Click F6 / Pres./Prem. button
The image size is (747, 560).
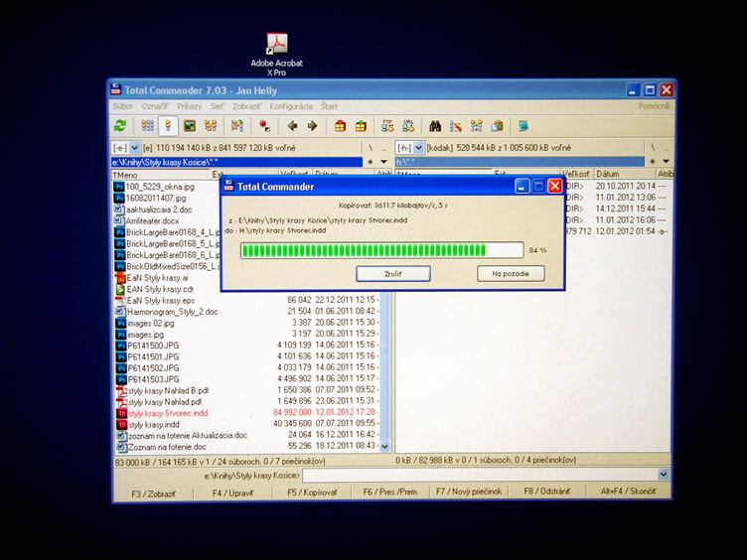[390, 491]
